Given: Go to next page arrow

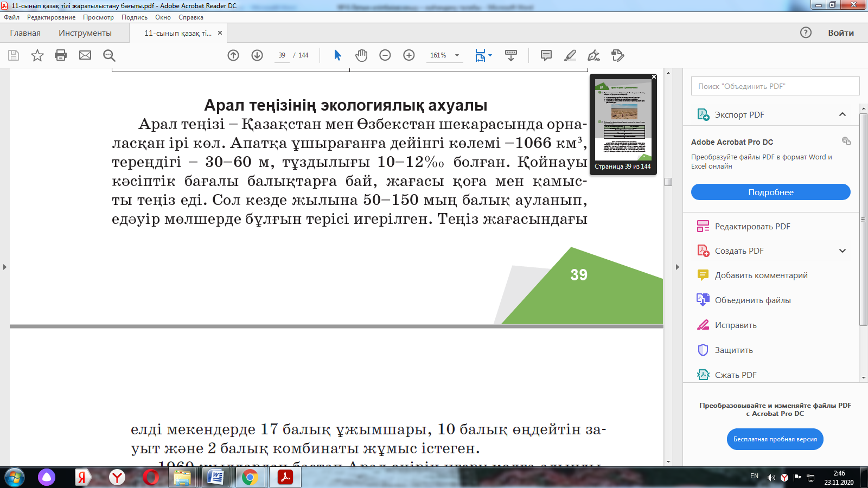Looking at the screenshot, I should coord(257,55).
